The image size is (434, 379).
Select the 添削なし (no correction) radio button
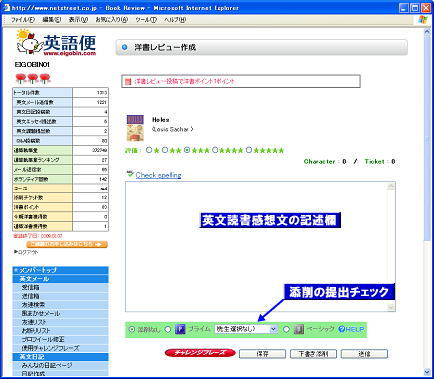tap(132, 329)
